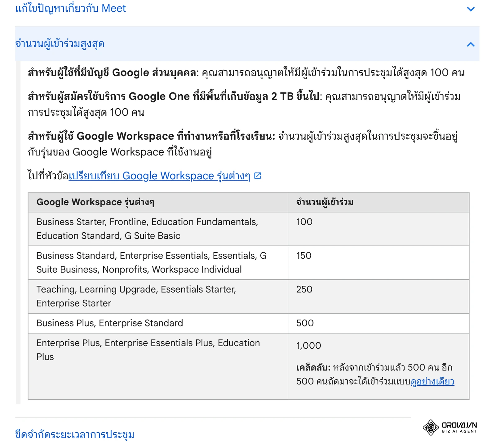Click the Google One 2 TB paragraph

(x=244, y=104)
